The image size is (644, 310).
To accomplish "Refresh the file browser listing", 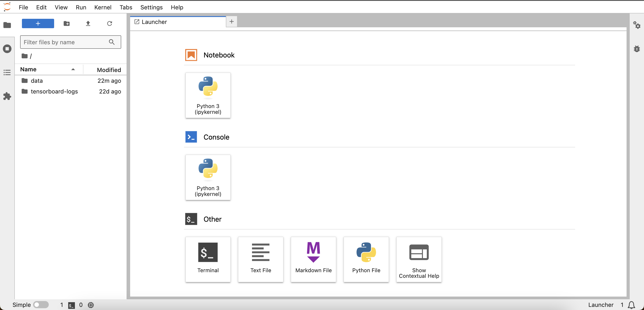I will pos(110,23).
